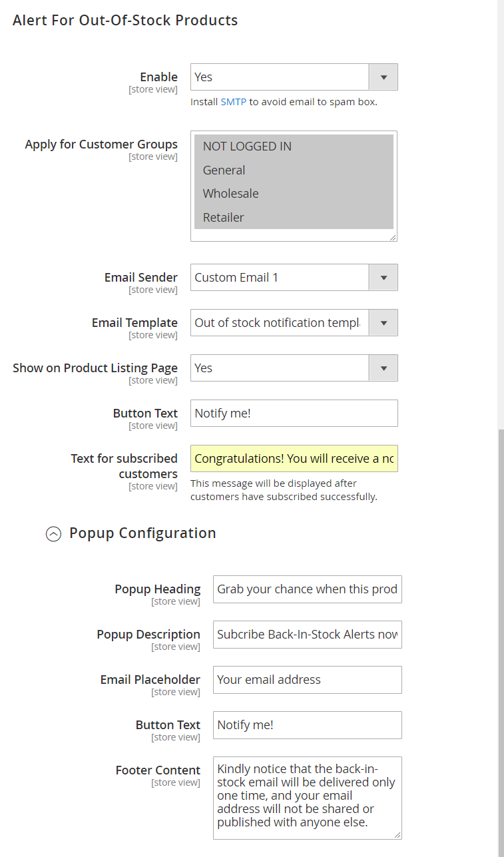Collapse the Popup Configuration section icon
This screenshot has height=857, width=504.
53,533
